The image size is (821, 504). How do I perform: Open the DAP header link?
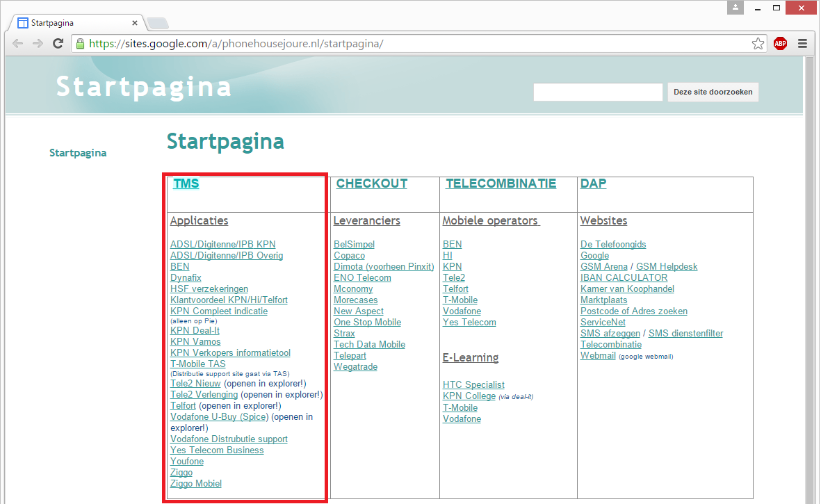point(593,184)
